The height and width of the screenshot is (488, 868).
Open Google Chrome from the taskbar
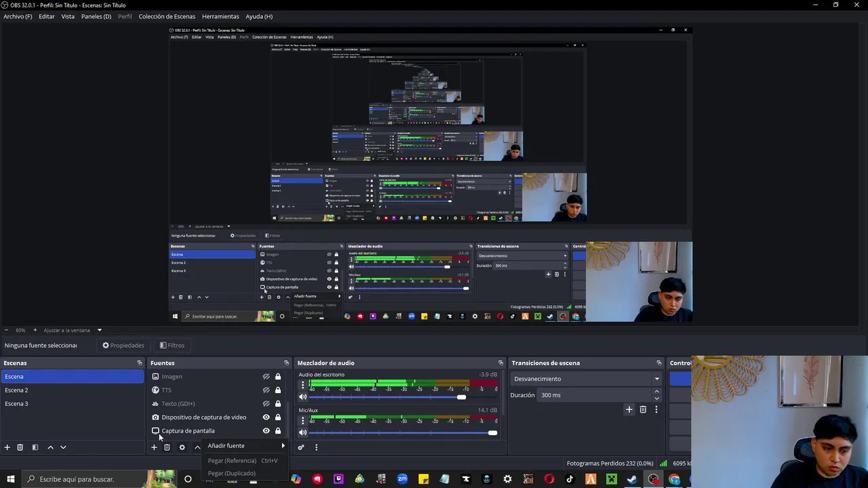click(674, 479)
